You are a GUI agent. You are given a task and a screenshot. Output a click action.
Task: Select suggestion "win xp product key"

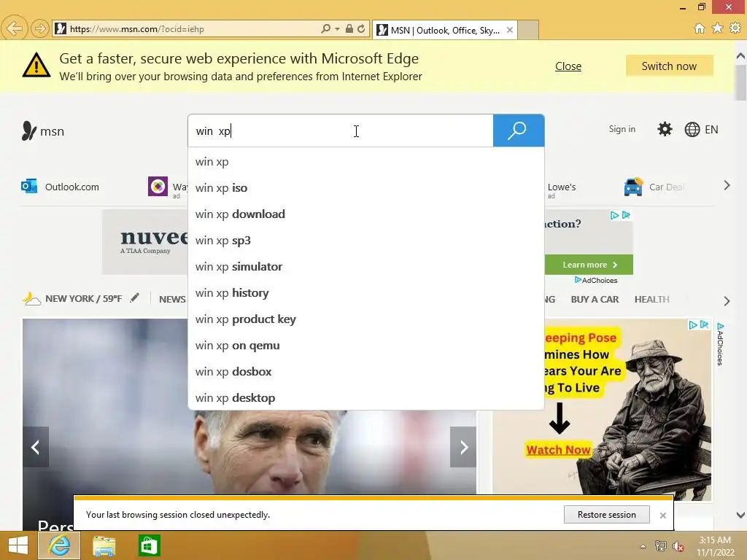(x=366, y=319)
